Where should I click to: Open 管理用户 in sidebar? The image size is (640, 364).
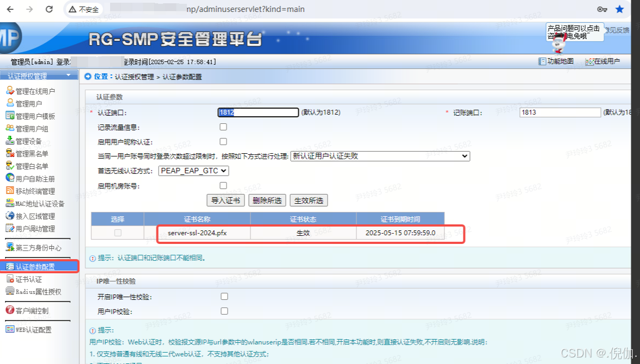pyautogui.click(x=24, y=103)
